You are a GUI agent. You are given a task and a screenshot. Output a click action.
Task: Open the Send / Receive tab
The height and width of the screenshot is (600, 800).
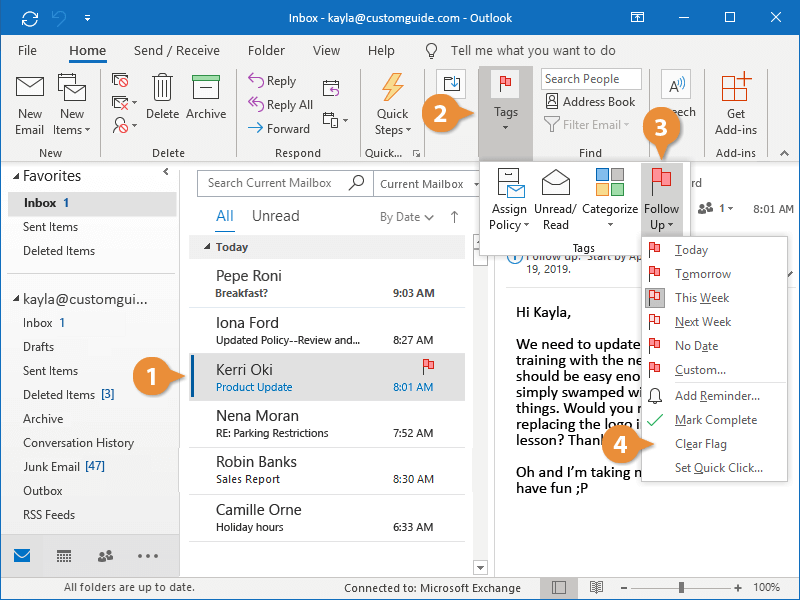pyautogui.click(x=176, y=51)
